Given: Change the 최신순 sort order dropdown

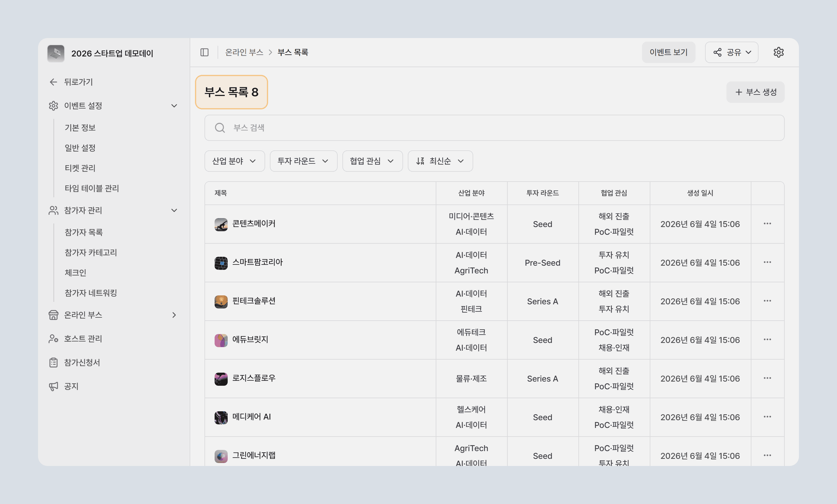Looking at the screenshot, I should 440,161.
